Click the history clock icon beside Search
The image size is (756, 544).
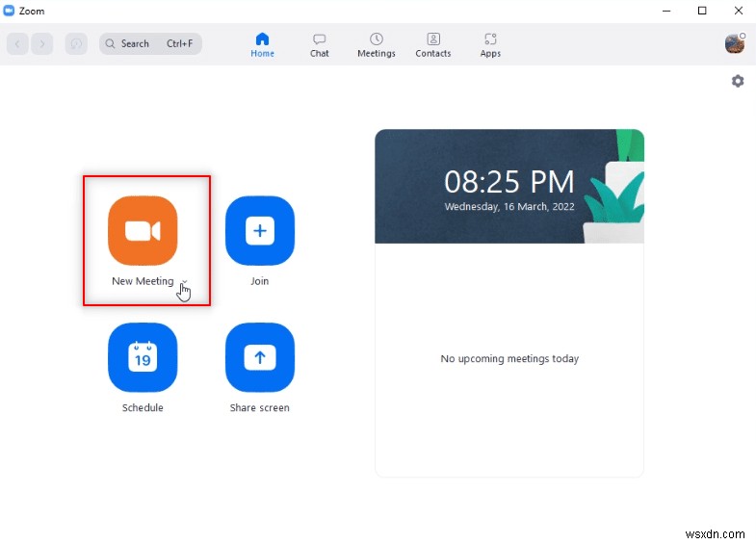pyautogui.click(x=76, y=43)
